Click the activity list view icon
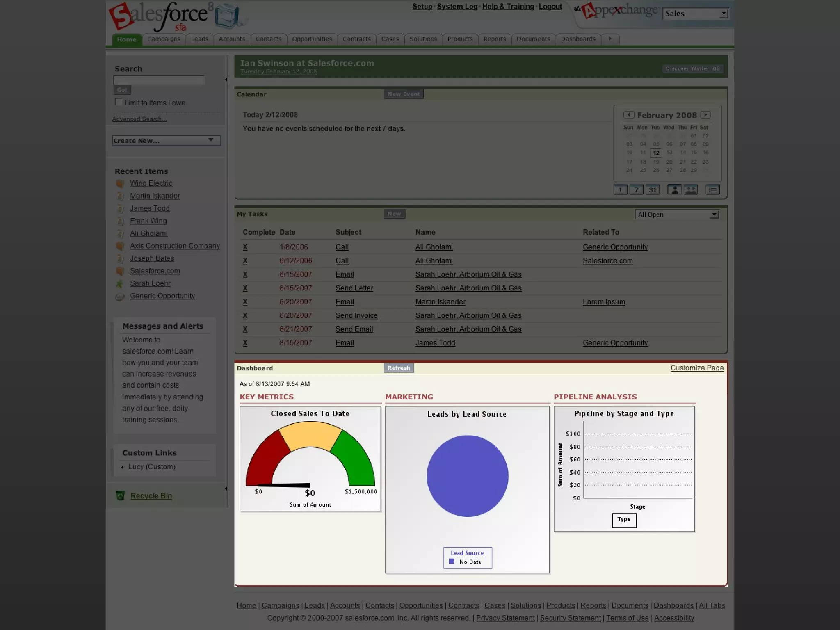 [712, 190]
